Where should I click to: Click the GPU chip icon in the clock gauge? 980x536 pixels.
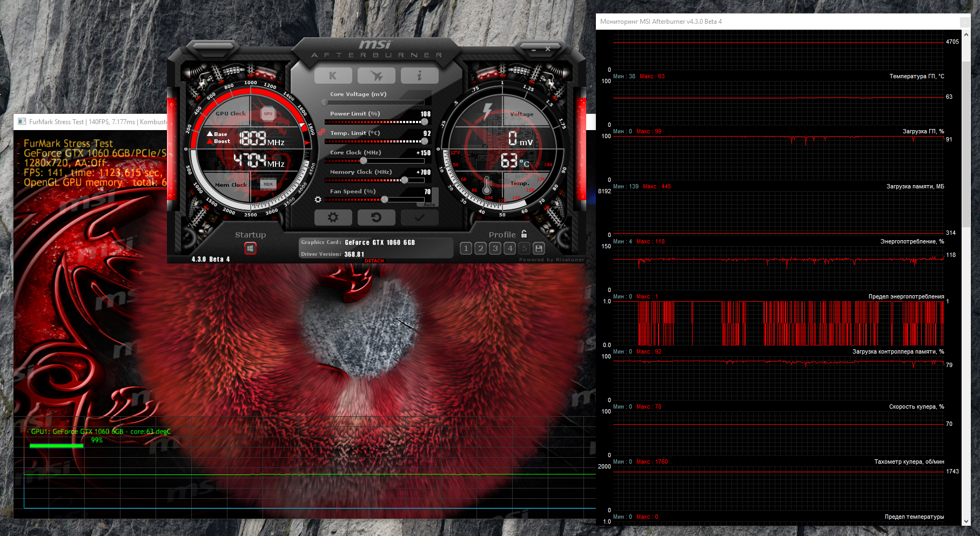coord(268,113)
